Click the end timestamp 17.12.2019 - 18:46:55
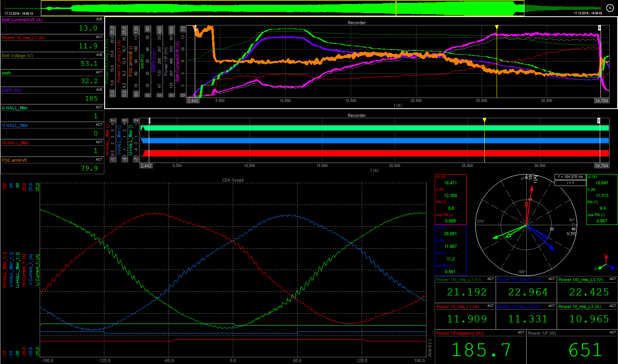 coord(588,13)
